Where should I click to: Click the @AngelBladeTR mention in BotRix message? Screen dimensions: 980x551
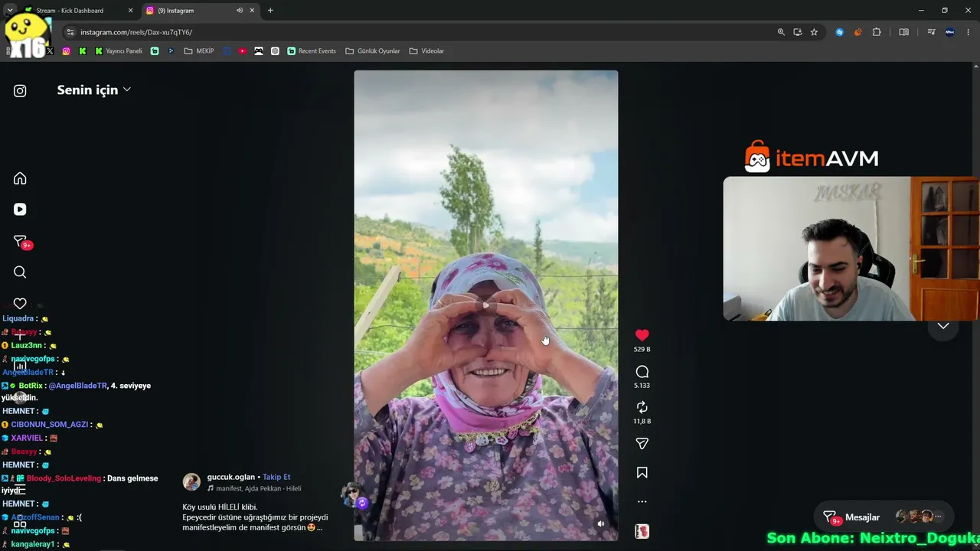click(77, 386)
